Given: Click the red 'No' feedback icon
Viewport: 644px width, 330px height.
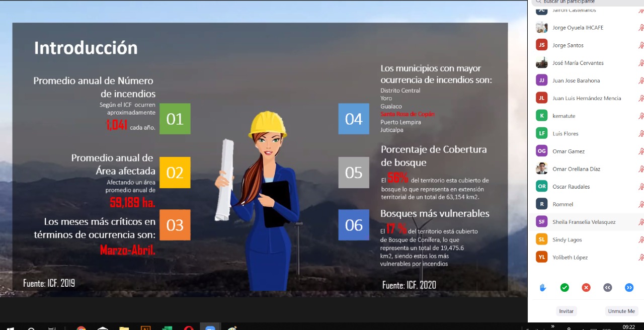Looking at the screenshot, I should (586, 287).
